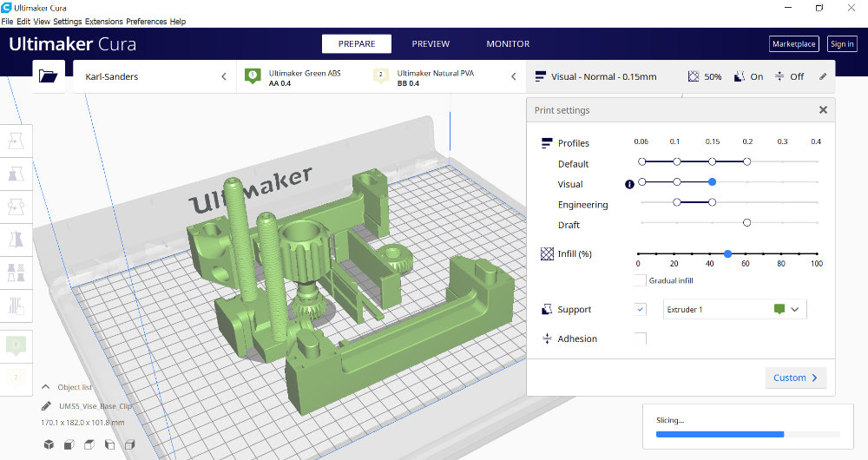Click the infill 50% icon in header
This screenshot has height=460, width=868.
[x=693, y=76]
